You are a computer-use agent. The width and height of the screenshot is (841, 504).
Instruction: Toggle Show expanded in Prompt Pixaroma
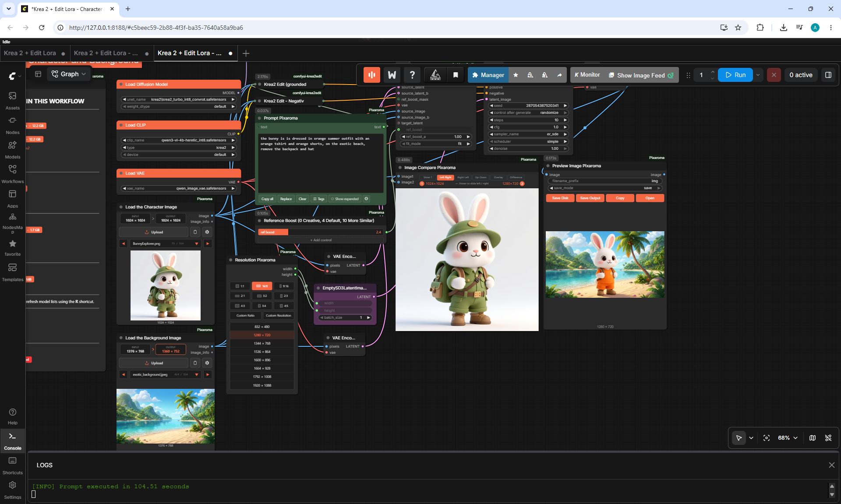[345, 199]
